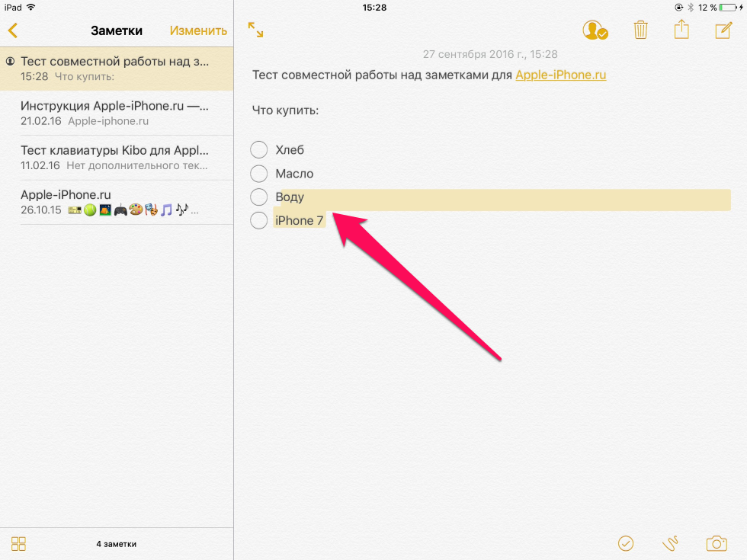This screenshot has height=560, width=747.
Task: Tap the "Что купить:" line in note
Action: [x=285, y=110]
